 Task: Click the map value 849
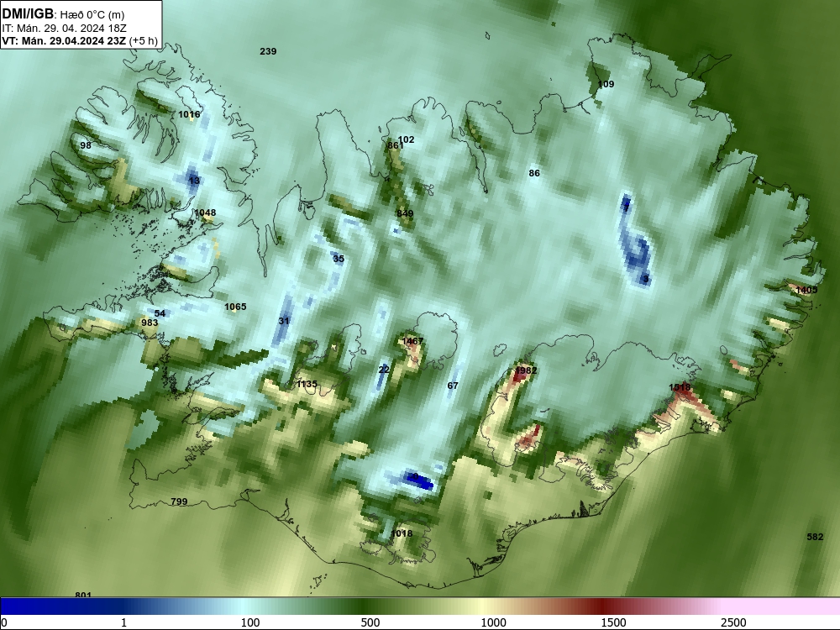[x=405, y=213]
